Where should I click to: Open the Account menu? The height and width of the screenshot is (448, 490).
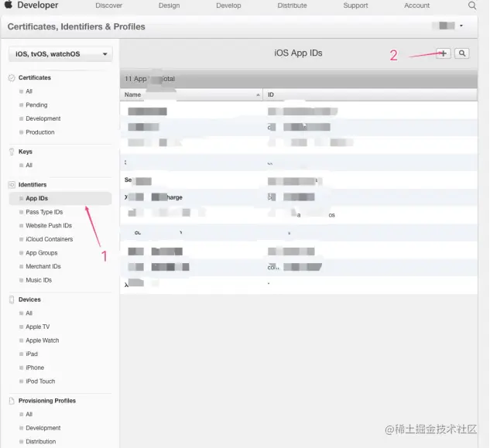[x=417, y=5]
